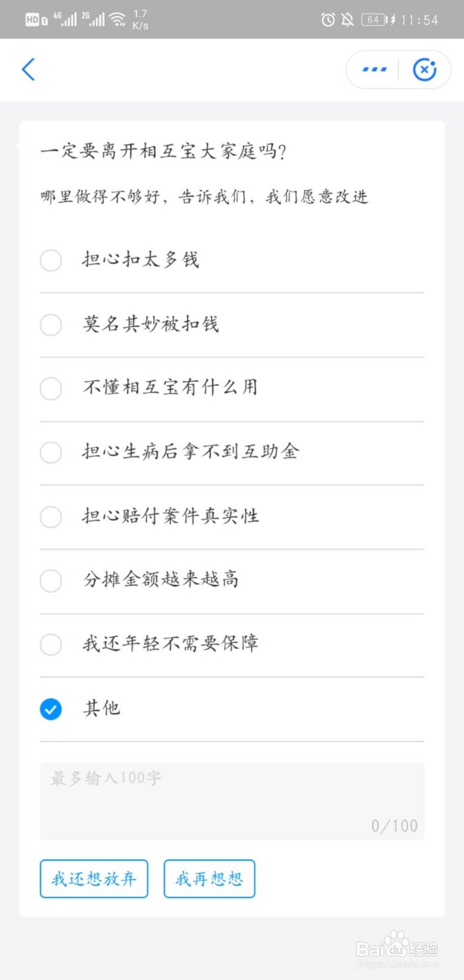The height and width of the screenshot is (980, 464).
Task: Tap the back arrow icon
Action: 28,70
